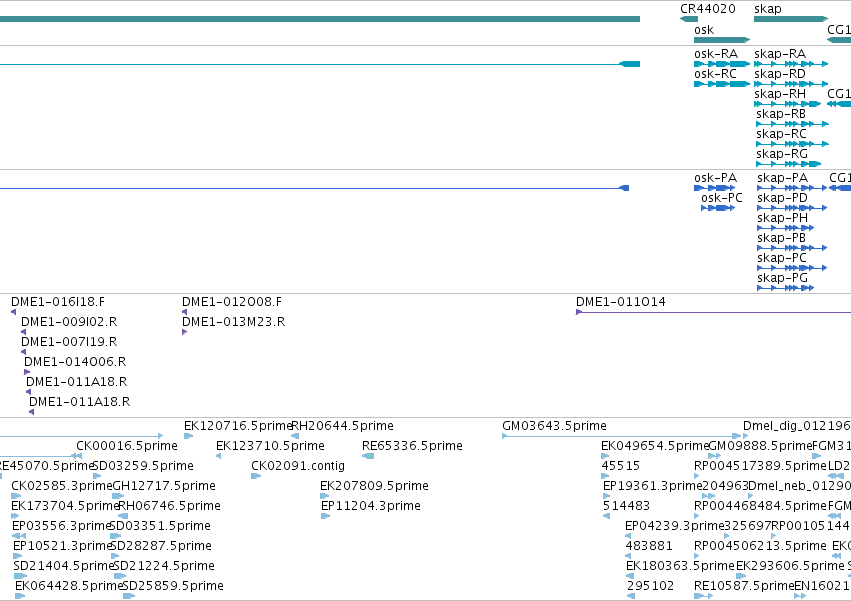Select skap-PA protein label
The height and width of the screenshot is (601, 851).
(x=783, y=178)
